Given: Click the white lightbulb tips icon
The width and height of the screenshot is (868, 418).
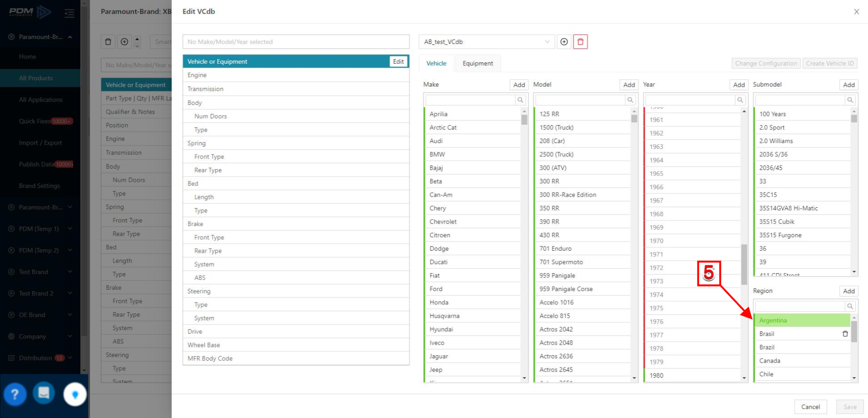Looking at the screenshot, I should tap(75, 394).
